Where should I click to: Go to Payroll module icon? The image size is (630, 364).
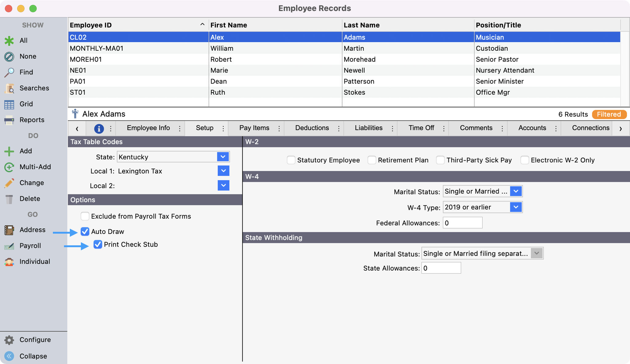9,246
